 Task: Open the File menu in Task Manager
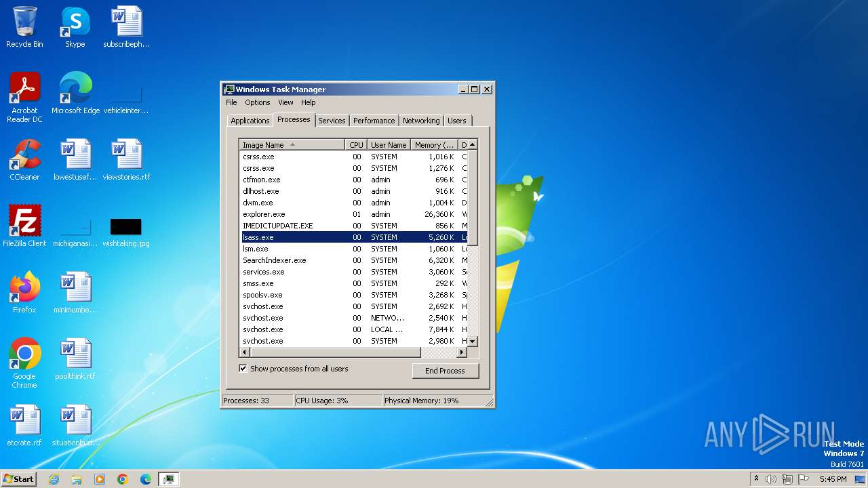pyautogui.click(x=231, y=102)
